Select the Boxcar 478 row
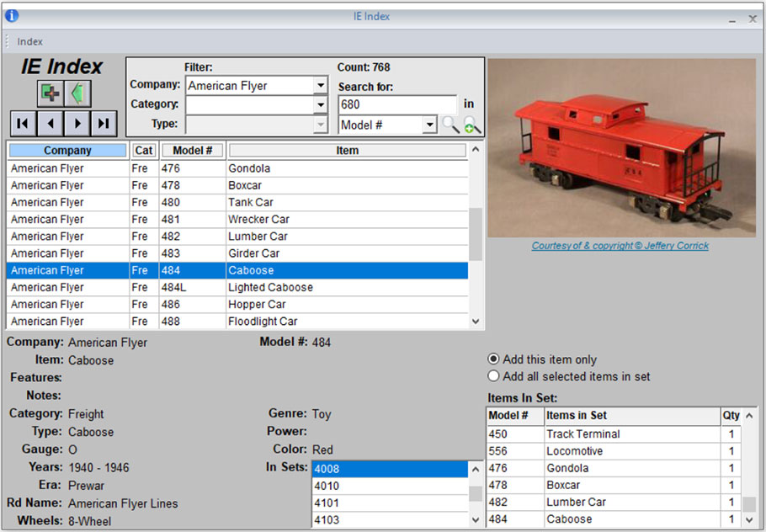The image size is (766, 532). click(x=237, y=186)
